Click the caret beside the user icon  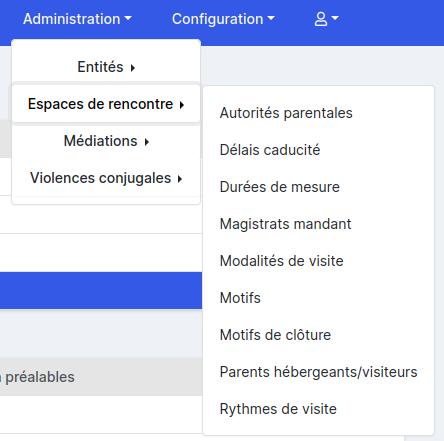(335, 18)
